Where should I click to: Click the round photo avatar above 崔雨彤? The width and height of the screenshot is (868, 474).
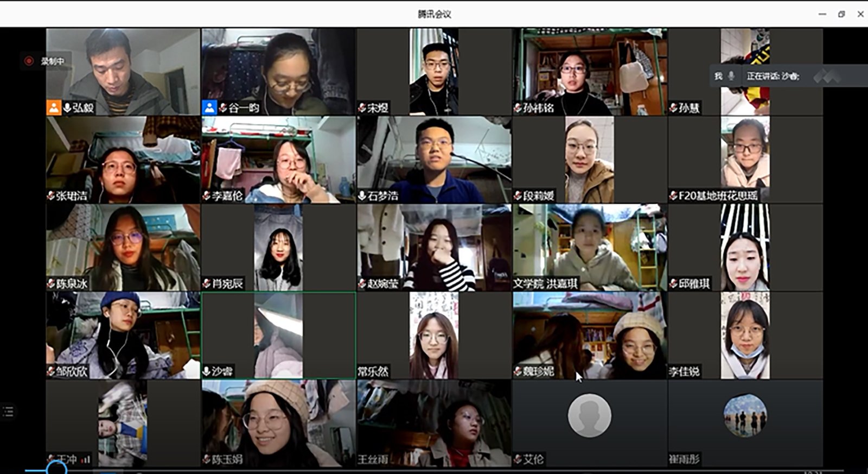tap(745, 415)
